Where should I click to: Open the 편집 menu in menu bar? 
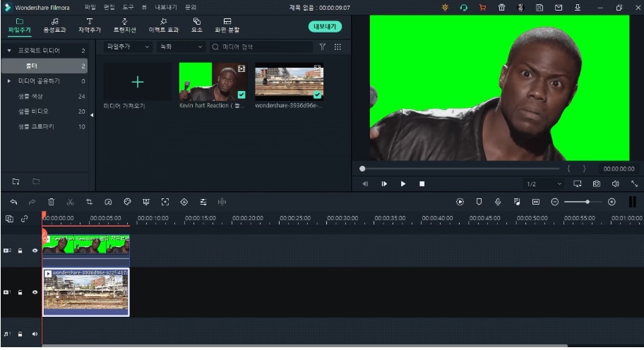pyautogui.click(x=109, y=7)
